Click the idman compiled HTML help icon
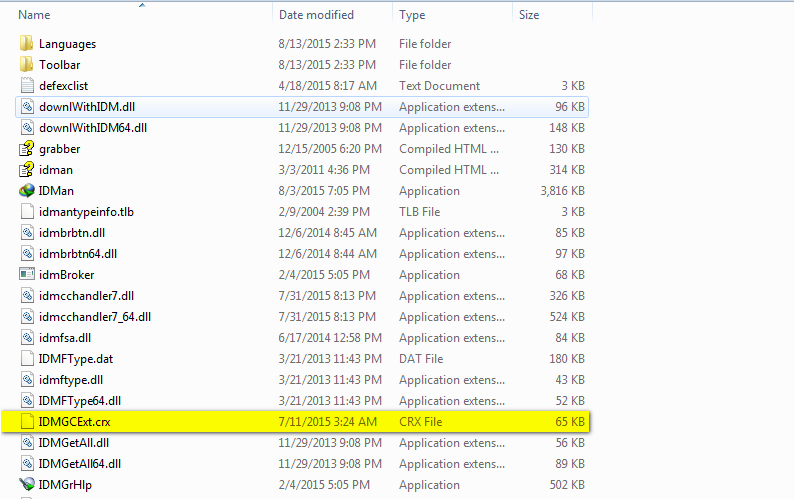The width and height of the screenshot is (794, 499). coord(27,170)
